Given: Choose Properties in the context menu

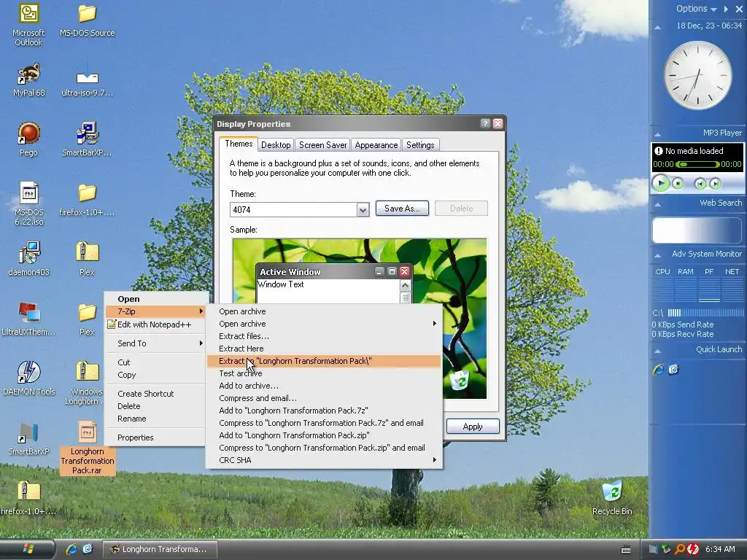Looking at the screenshot, I should pyautogui.click(x=156, y=437).
